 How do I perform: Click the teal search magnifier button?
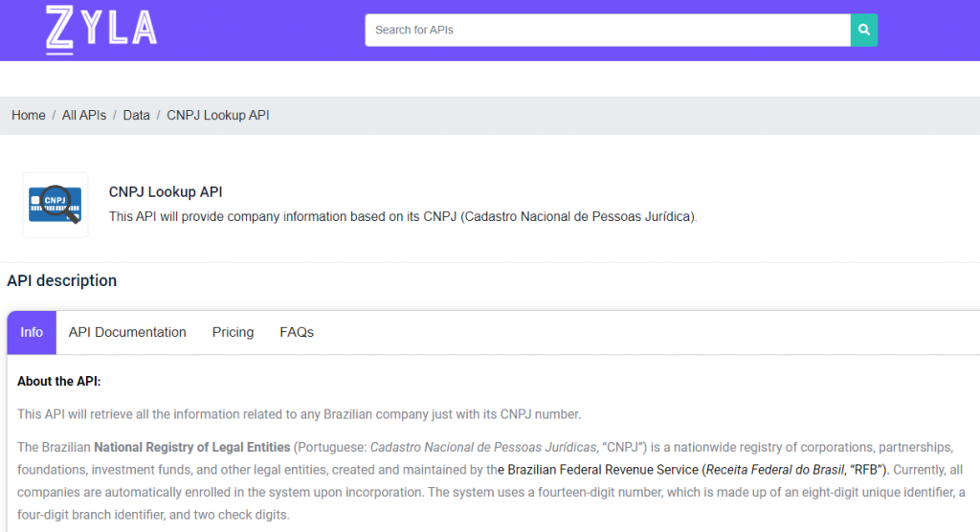864,30
